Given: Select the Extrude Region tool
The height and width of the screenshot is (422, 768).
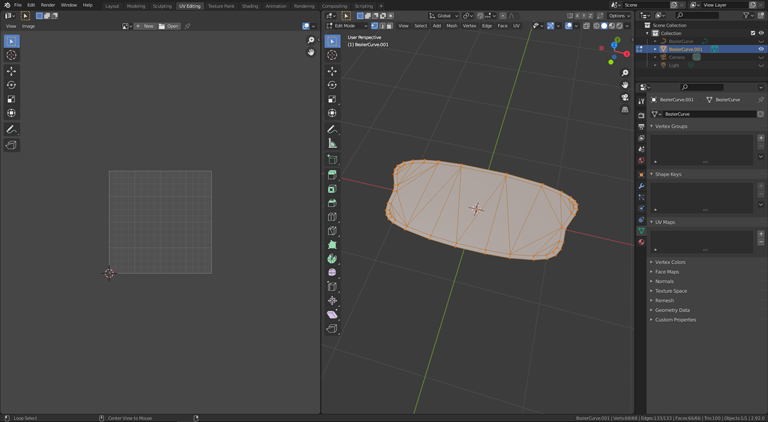Looking at the screenshot, I should coord(332,175).
